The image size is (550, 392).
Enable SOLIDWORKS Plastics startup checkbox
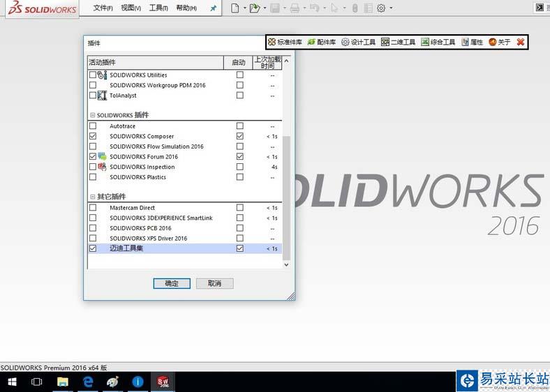(240, 177)
